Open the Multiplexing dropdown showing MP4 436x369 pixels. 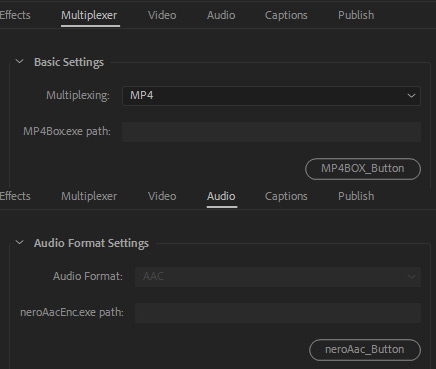click(271, 96)
